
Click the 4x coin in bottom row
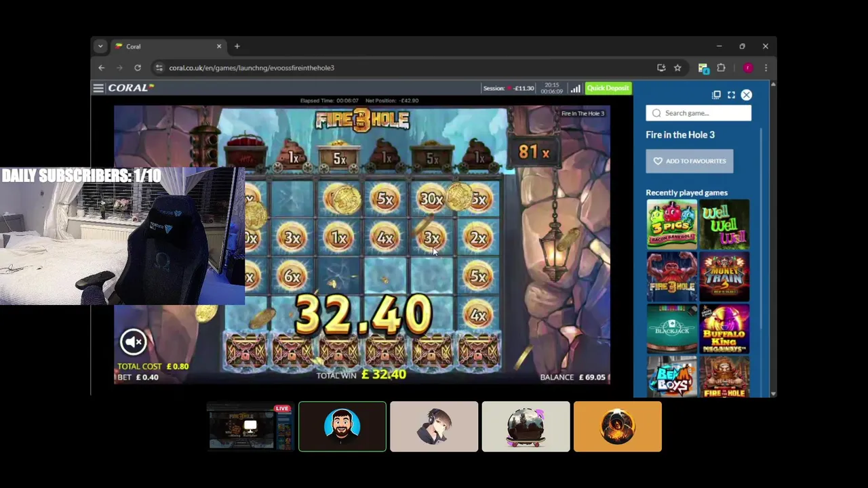(x=478, y=315)
